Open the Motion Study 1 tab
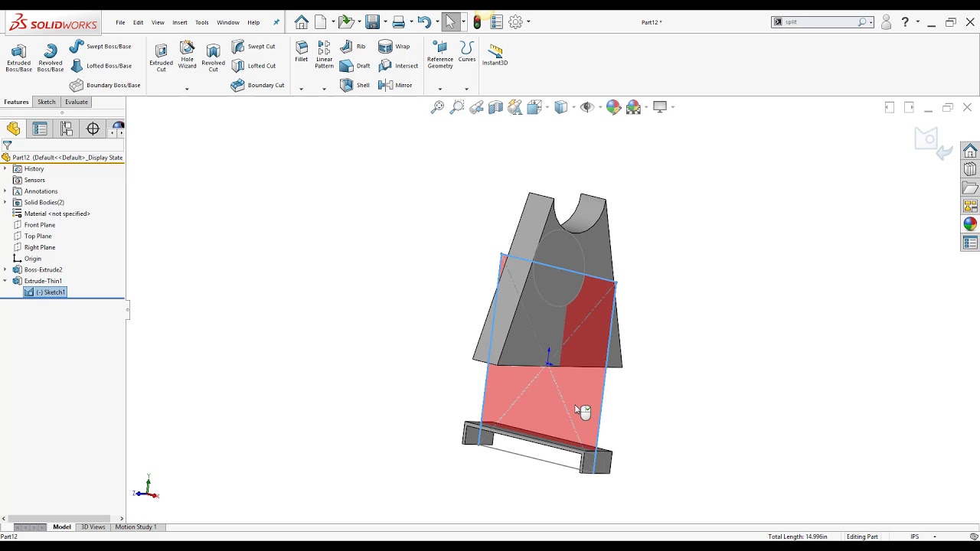The width and height of the screenshot is (980, 551). [136, 527]
